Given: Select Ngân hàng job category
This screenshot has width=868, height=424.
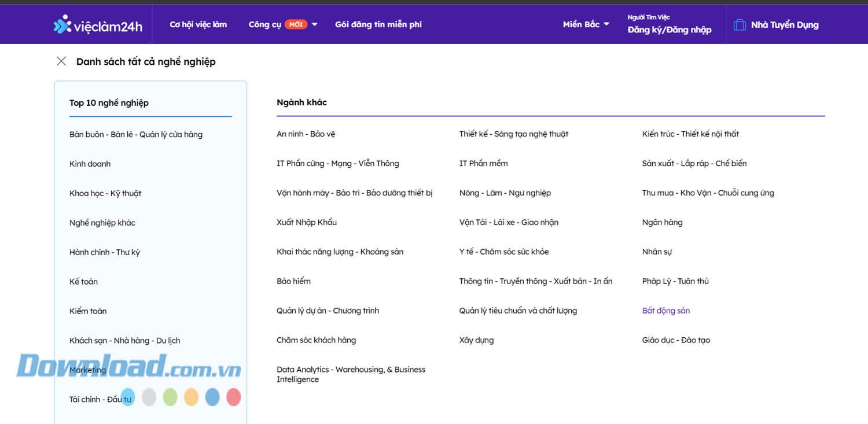Looking at the screenshot, I should click(662, 222).
